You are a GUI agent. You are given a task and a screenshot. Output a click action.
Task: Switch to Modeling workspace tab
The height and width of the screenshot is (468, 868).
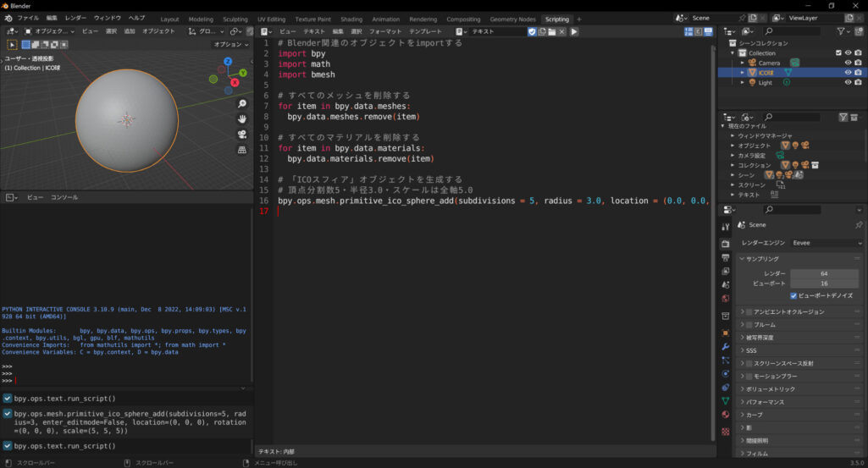[201, 19]
